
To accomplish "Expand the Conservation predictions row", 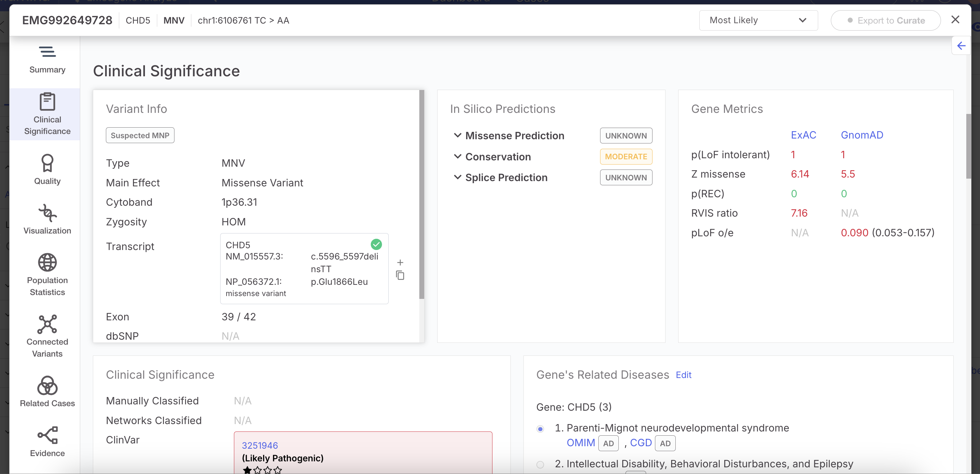I will pyautogui.click(x=458, y=156).
